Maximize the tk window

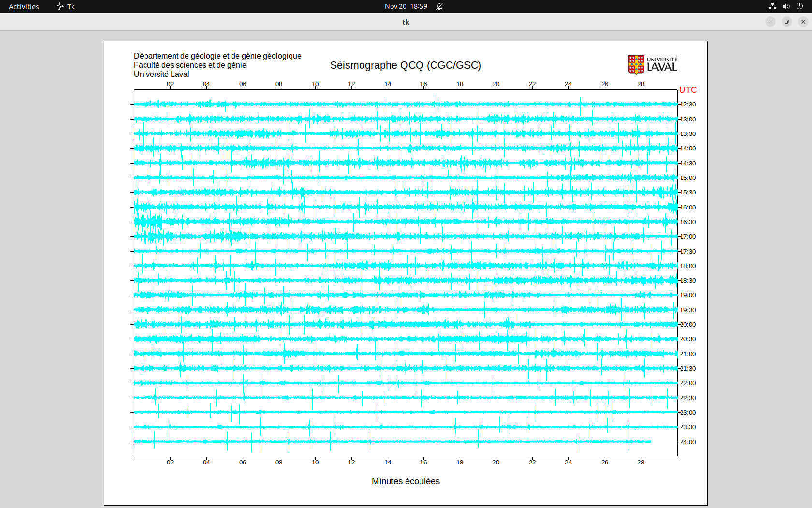tap(787, 22)
